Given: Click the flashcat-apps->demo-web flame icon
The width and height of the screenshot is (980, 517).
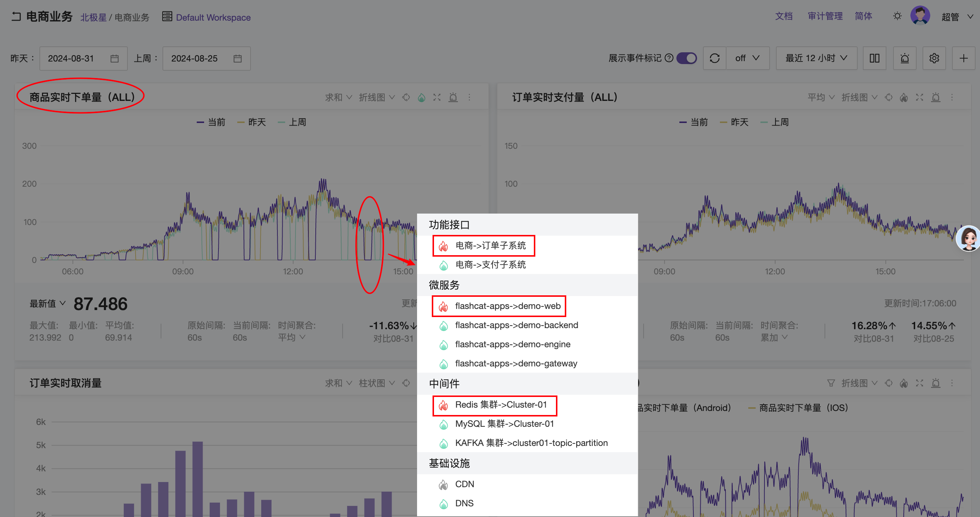Looking at the screenshot, I should [443, 306].
